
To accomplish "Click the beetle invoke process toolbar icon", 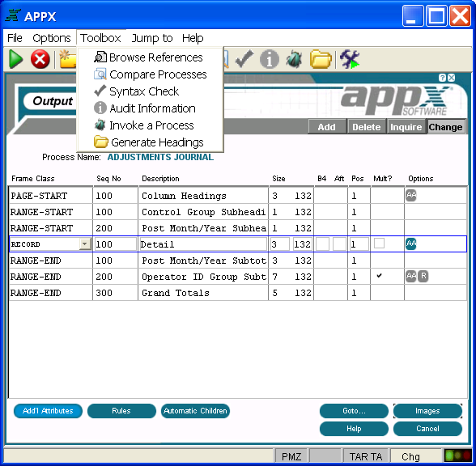I will 294,59.
